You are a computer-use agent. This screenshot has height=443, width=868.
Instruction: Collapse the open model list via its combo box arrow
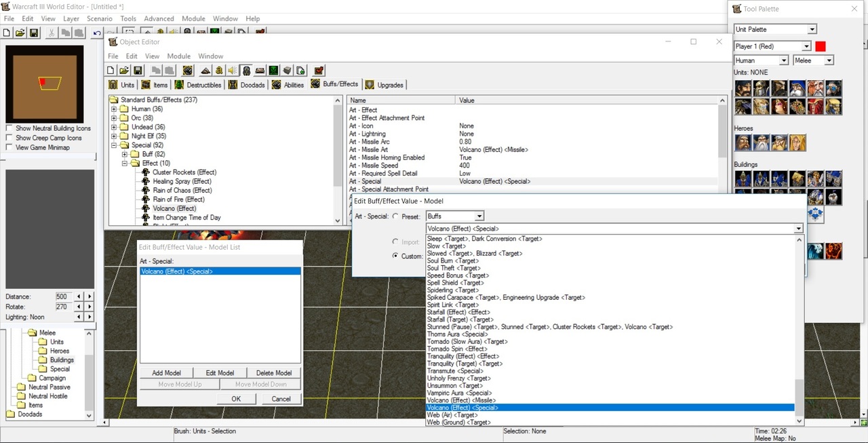(800, 229)
